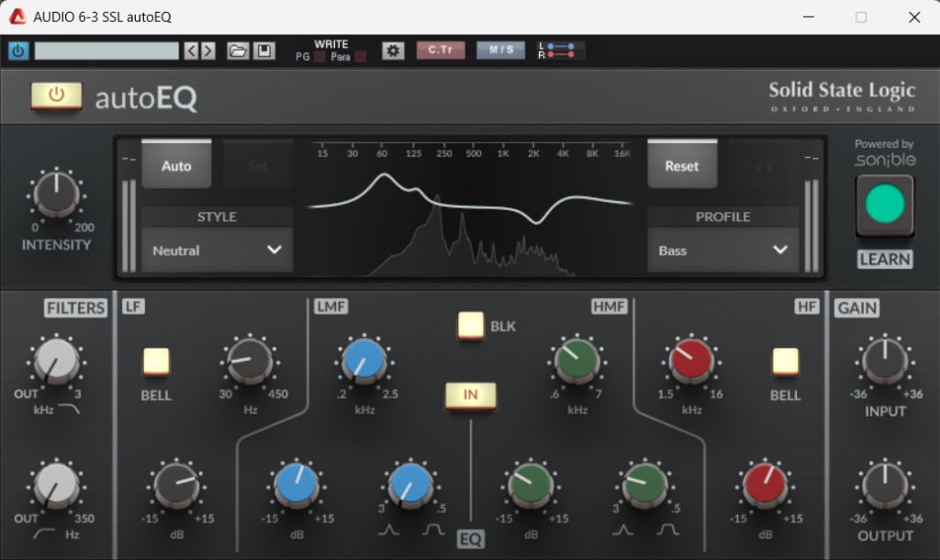Toggle the PG write checkbox
940x560 pixels.
[319, 57]
